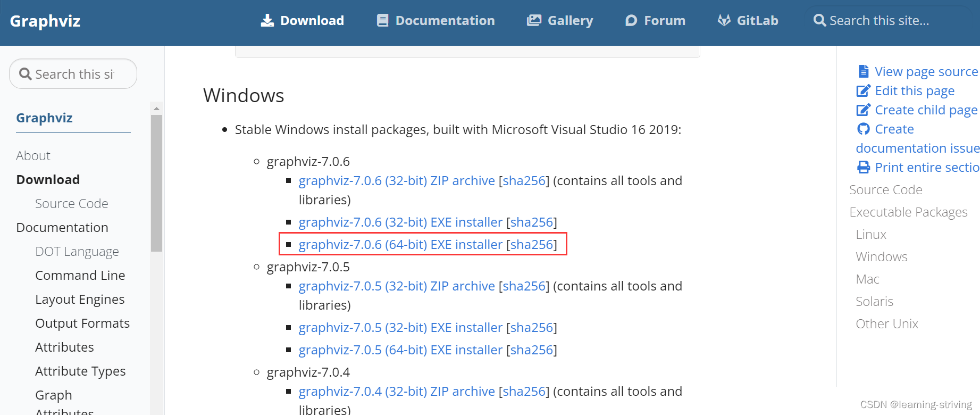
Task: Download graphviz-7.0.5 (32-bit) ZIP archive
Action: (397, 286)
